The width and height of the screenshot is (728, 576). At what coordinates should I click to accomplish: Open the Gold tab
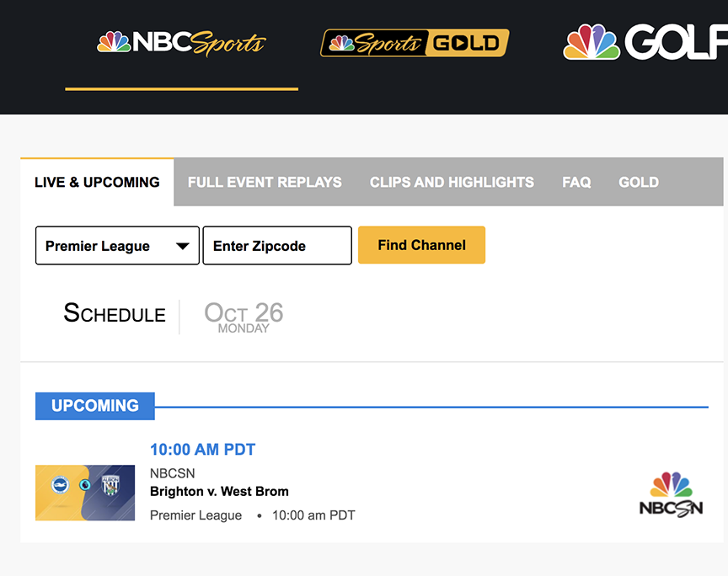[639, 182]
